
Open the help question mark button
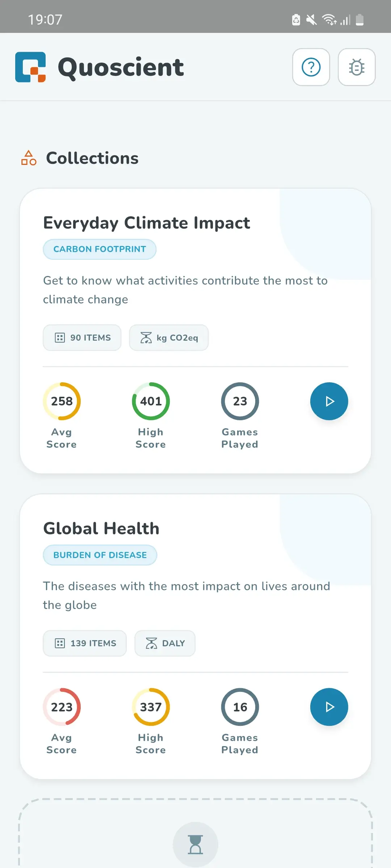(x=311, y=67)
